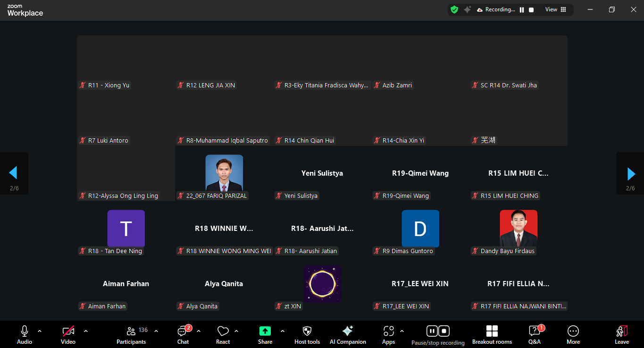Open the View layout dropdown
Image resolution: width=644 pixels, height=348 pixels.
point(556,9)
